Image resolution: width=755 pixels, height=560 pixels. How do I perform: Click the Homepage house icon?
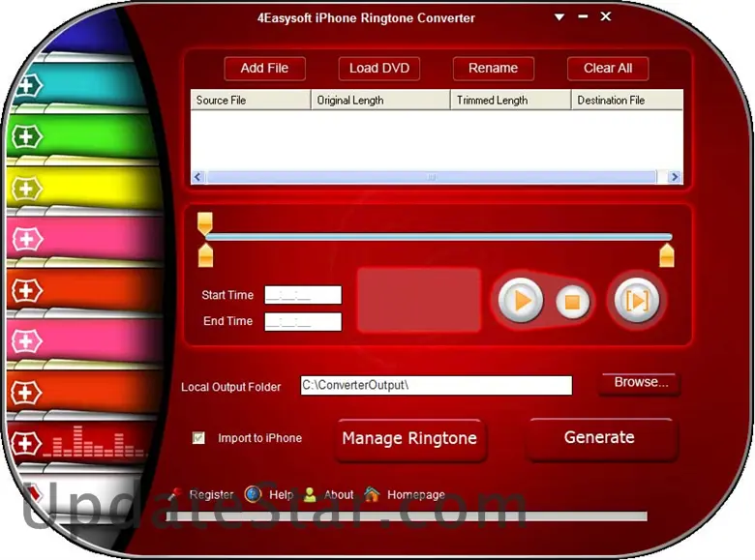pyautogui.click(x=372, y=494)
